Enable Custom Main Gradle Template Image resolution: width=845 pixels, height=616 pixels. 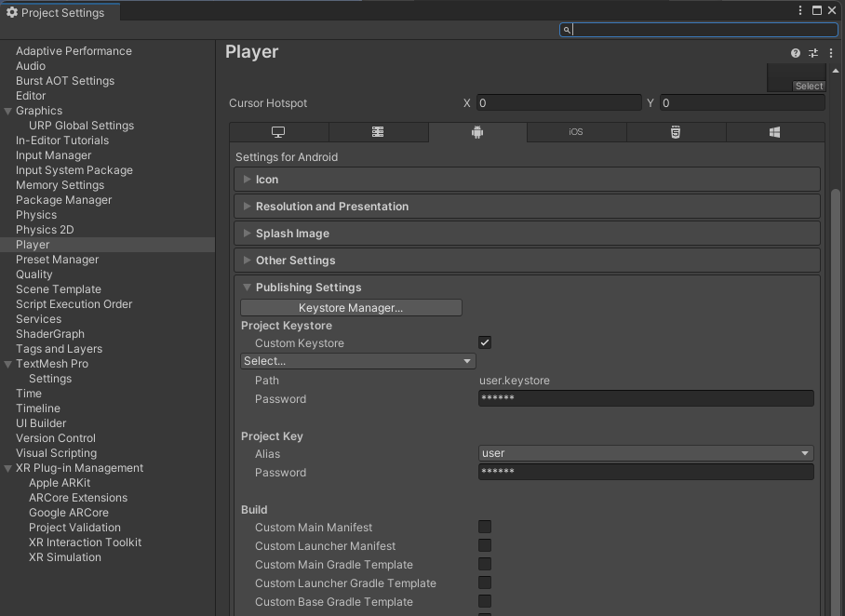click(485, 564)
